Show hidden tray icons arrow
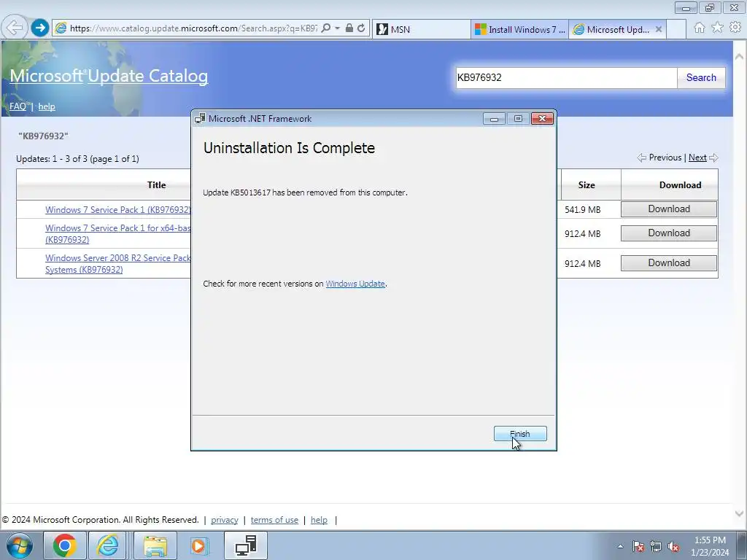The height and width of the screenshot is (560, 747). pos(620,546)
